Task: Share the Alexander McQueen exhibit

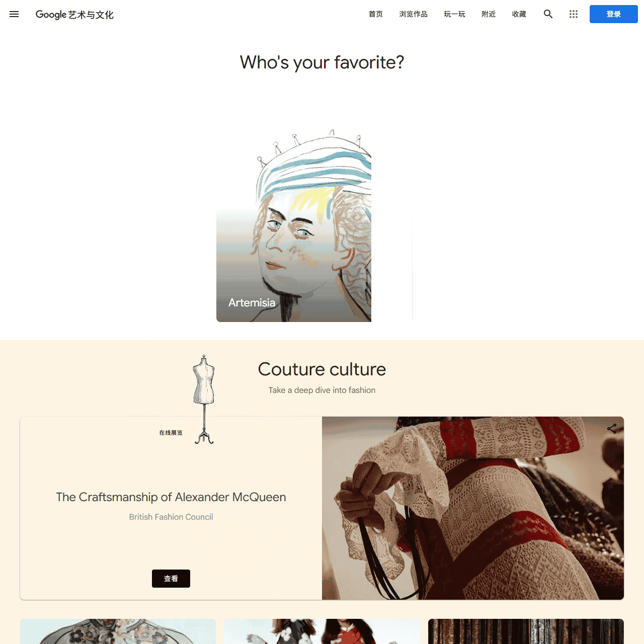Action: point(612,429)
